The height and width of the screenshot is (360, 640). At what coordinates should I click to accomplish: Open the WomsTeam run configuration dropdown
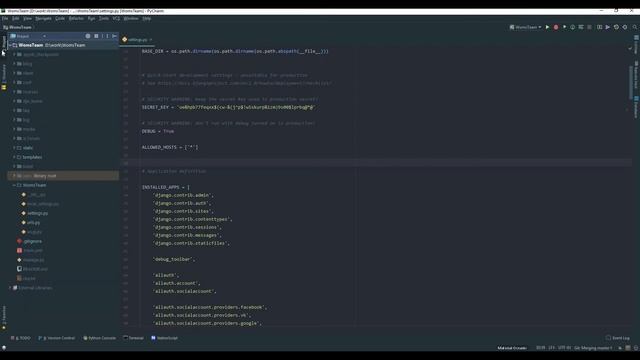click(525, 27)
